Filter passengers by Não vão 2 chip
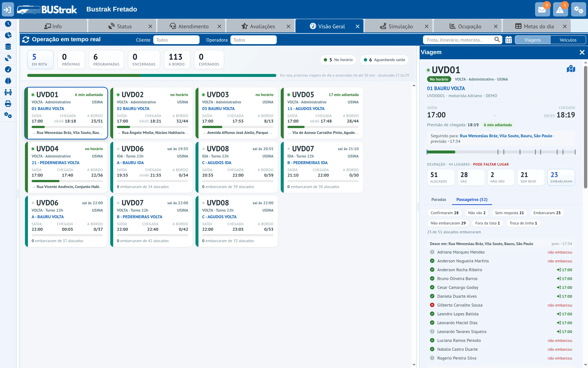Viewport: 588px width, 368px height. (x=477, y=213)
